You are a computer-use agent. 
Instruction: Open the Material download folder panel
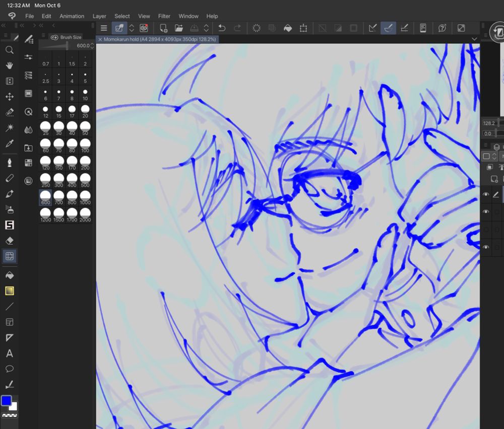point(29,148)
